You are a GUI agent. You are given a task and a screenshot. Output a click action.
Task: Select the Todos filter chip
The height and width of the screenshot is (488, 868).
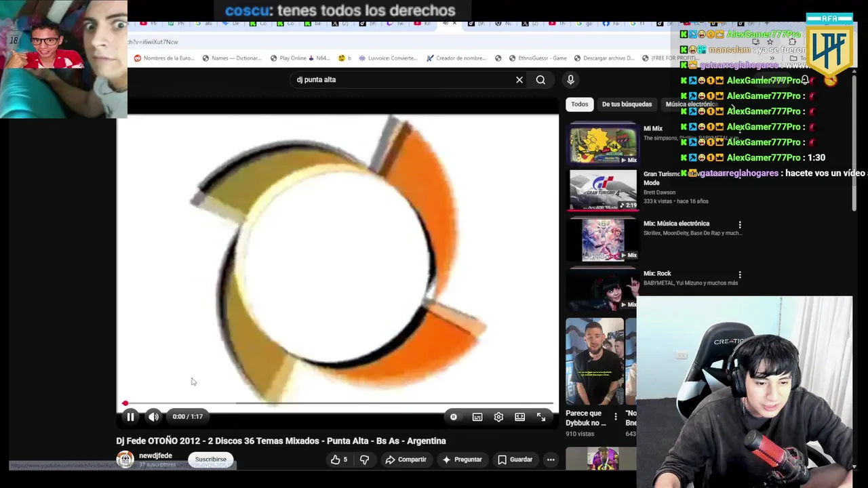pyautogui.click(x=580, y=104)
